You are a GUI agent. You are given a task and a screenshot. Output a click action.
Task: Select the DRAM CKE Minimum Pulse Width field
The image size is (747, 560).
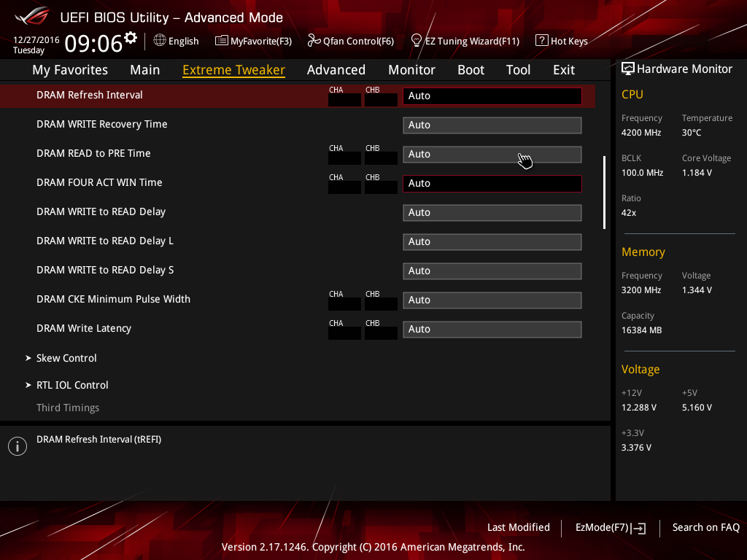pyautogui.click(x=492, y=300)
